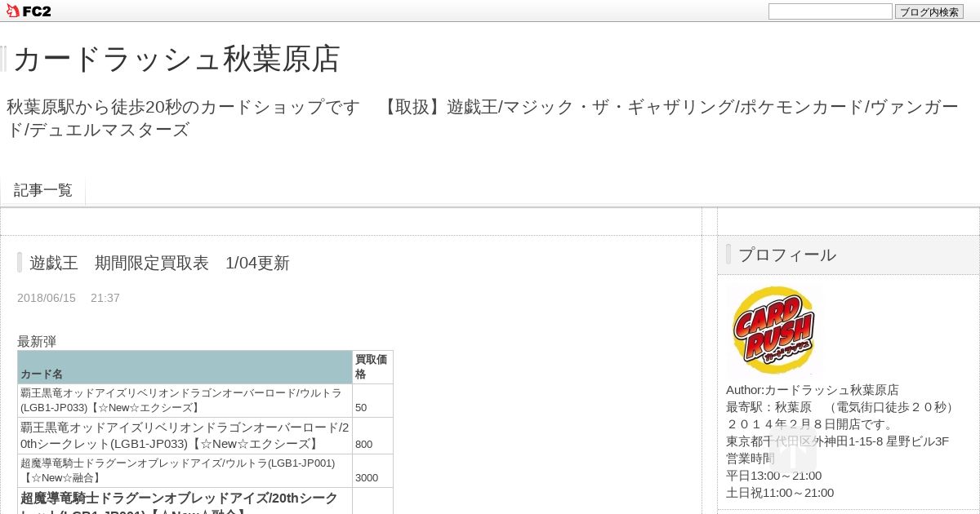Click the 営業時間 label in profile
This screenshot has width=980, height=514.
(751, 459)
